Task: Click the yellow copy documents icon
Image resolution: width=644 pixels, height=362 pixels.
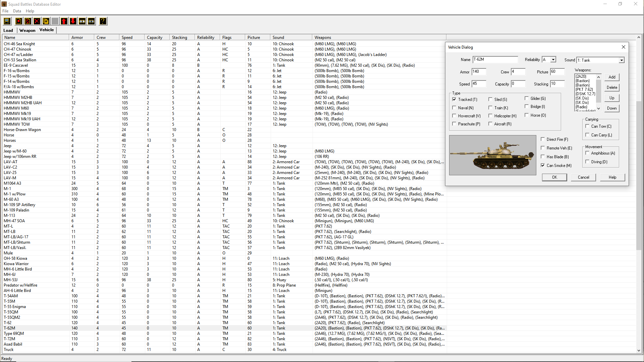Action: pyautogui.click(x=46, y=21)
